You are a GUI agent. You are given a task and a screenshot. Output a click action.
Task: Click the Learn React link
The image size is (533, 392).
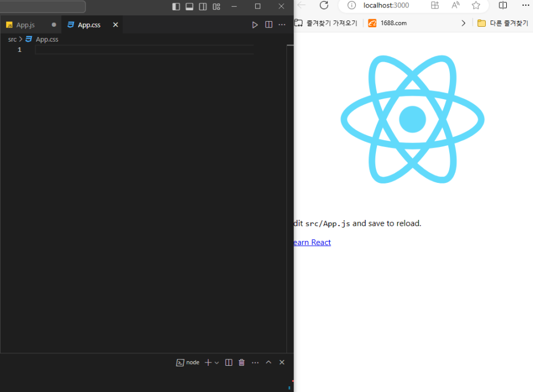[312, 242]
